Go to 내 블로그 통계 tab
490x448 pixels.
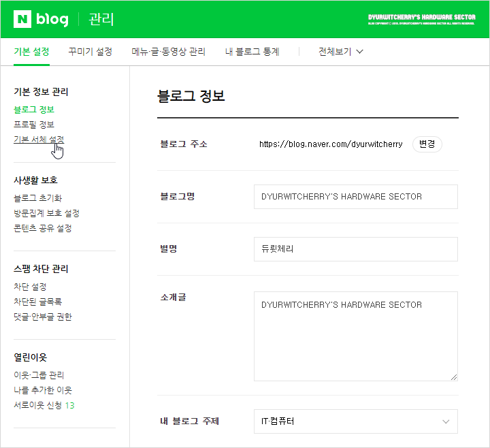(252, 52)
